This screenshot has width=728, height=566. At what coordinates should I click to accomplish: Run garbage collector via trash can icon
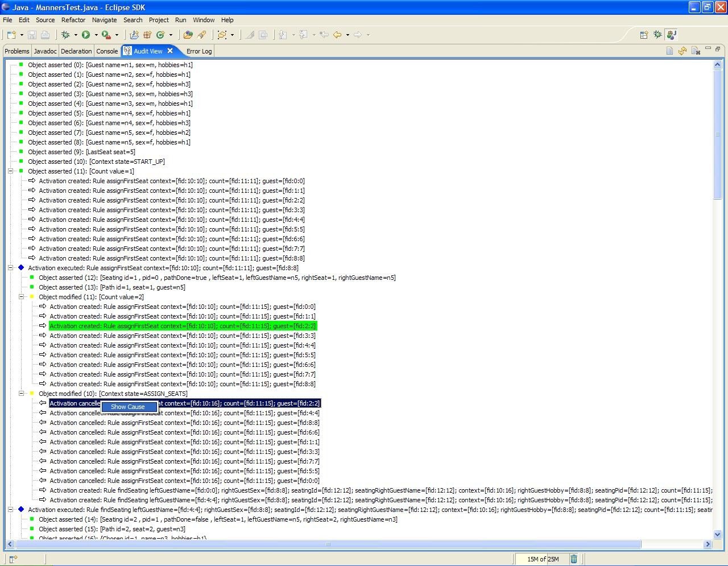click(574, 559)
